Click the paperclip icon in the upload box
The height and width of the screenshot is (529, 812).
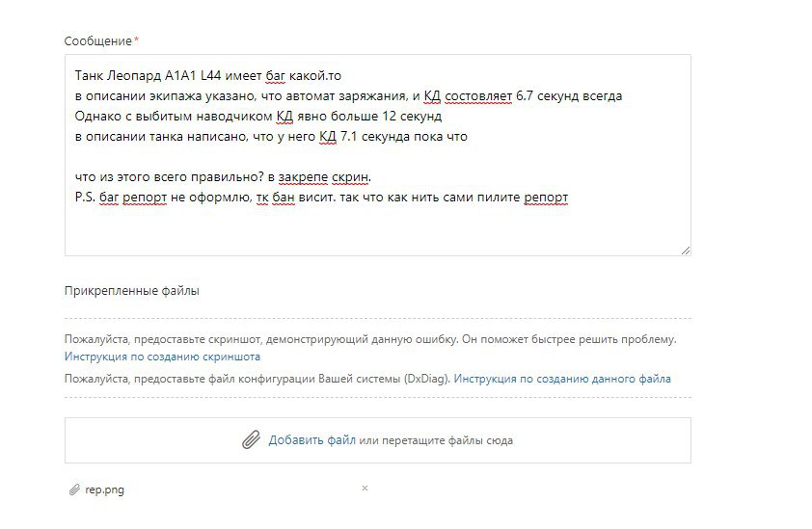point(251,440)
